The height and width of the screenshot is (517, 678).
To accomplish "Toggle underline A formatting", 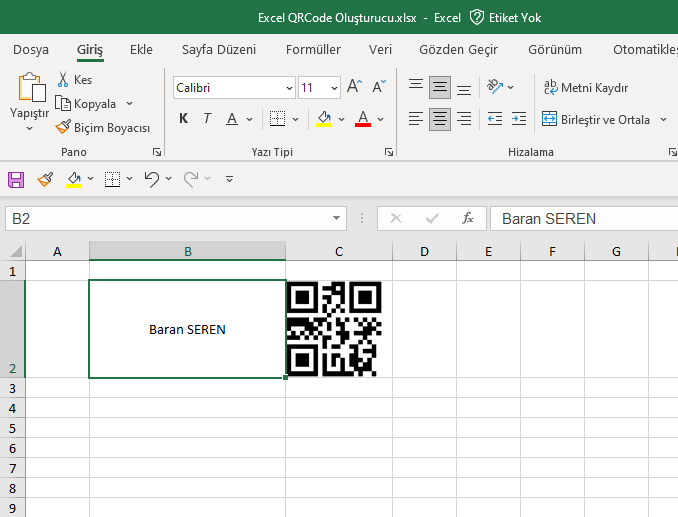I will coord(232,118).
